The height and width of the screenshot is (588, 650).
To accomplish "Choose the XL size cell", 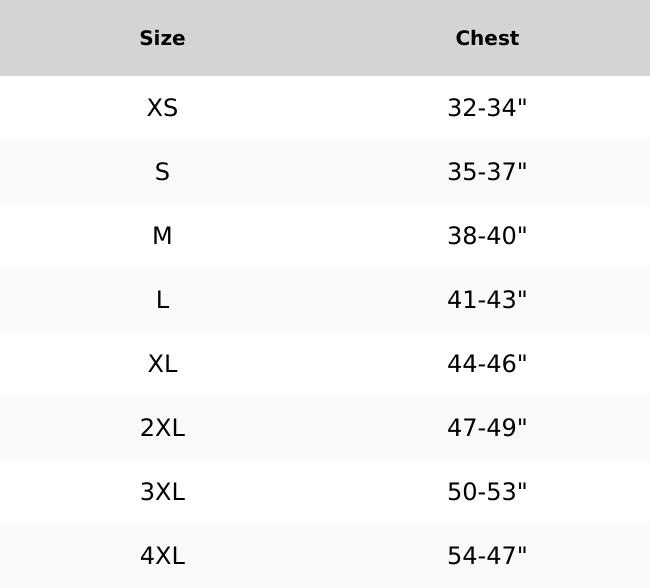I will click(162, 364).
